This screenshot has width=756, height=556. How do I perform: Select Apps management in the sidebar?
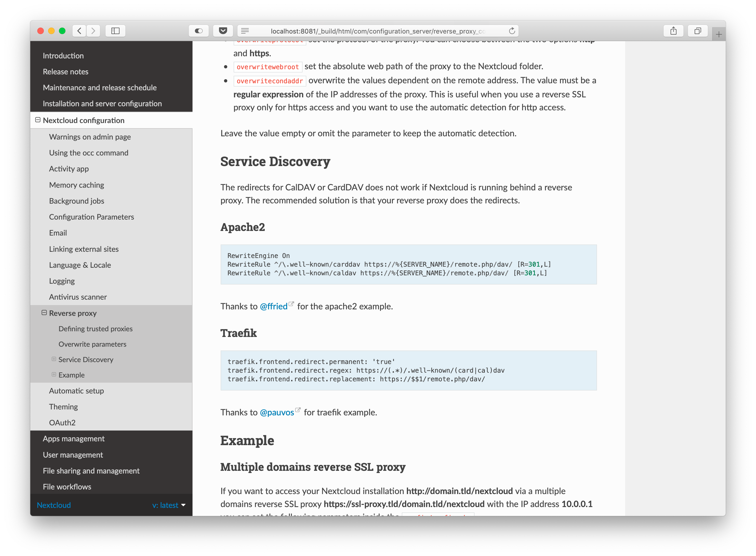pyautogui.click(x=74, y=439)
